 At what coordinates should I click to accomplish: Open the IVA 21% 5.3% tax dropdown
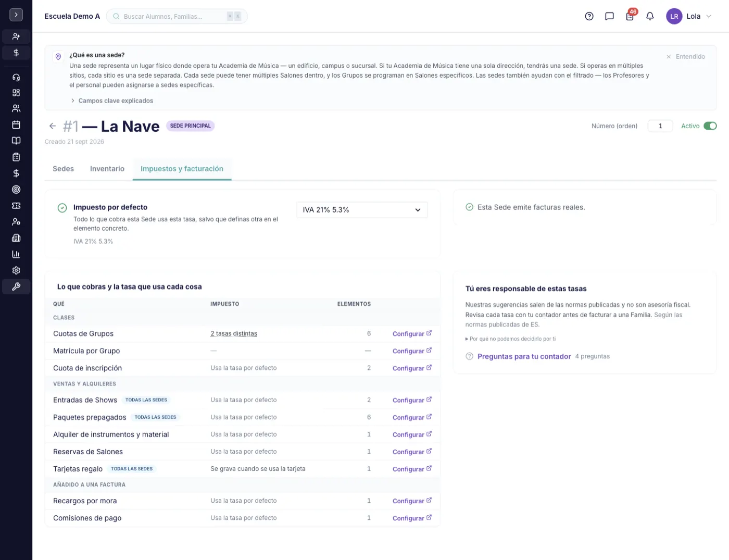click(x=362, y=210)
